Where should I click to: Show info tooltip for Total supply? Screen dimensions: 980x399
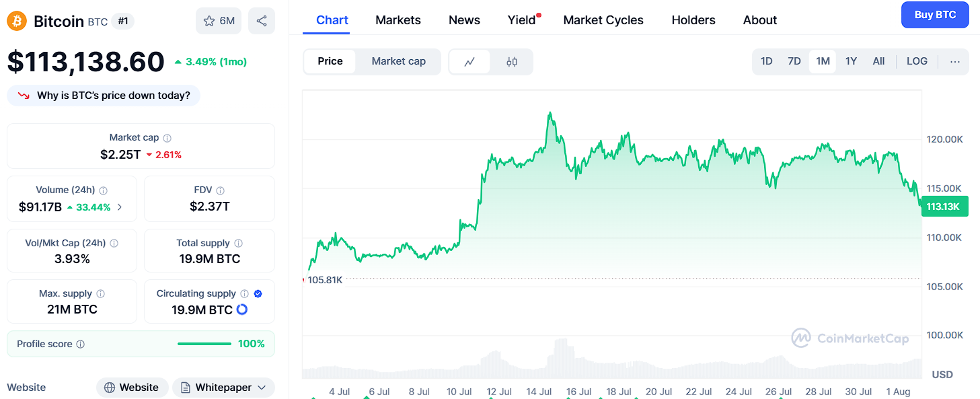click(x=238, y=243)
